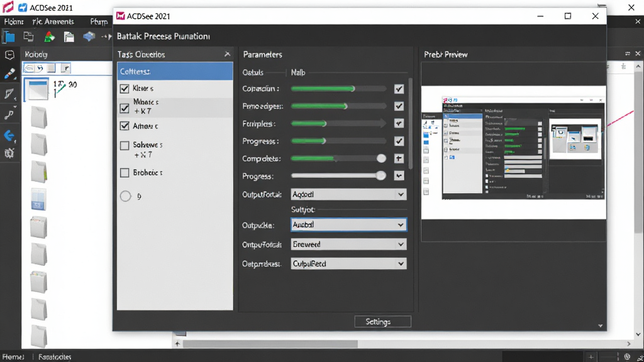Select the highlighted Colterss header row
This screenshot has height=362, width=644.
[x=175, y=72]
